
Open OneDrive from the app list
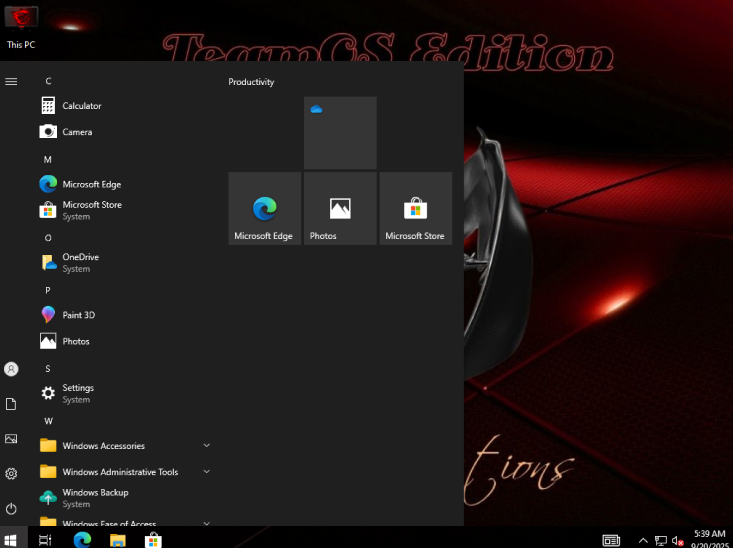pos(125,263)
